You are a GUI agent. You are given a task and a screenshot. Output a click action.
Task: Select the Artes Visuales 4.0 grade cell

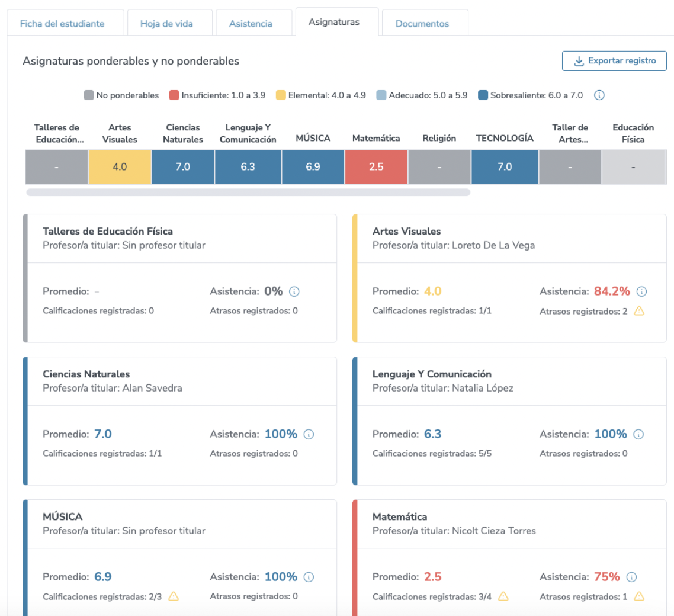(120, 167)
